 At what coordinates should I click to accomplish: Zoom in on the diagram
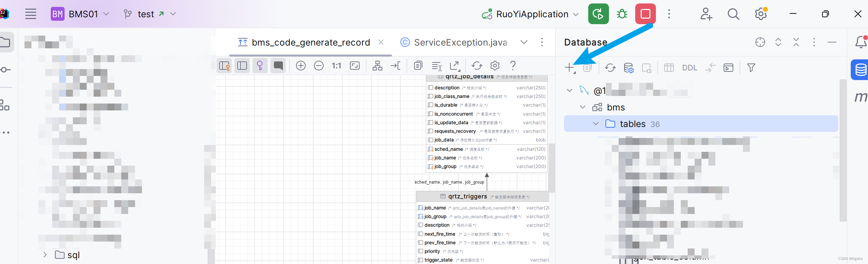[301, 66]
